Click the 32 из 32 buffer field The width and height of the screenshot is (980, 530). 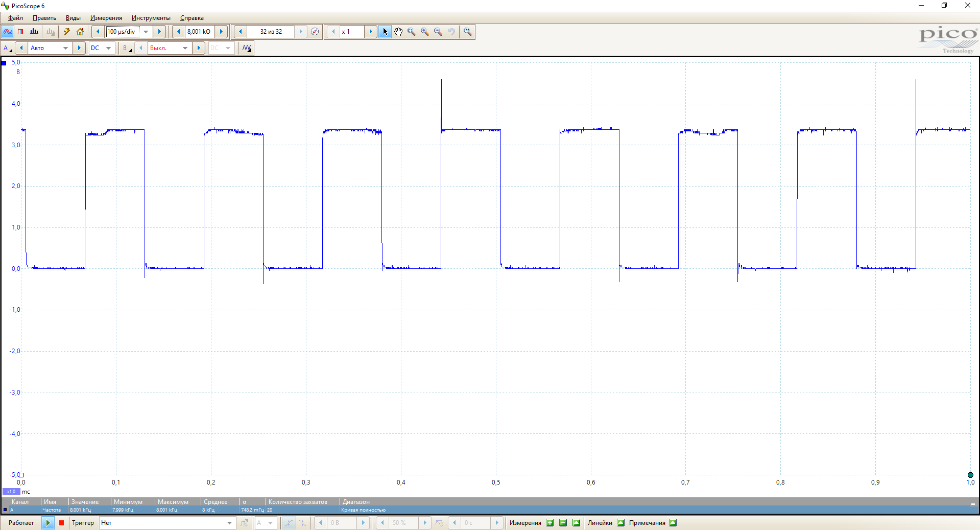(x=271, y=32)
